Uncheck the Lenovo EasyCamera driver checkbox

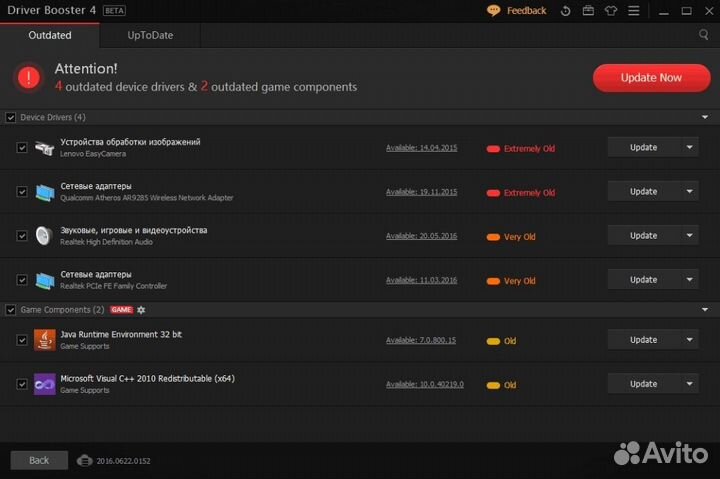(x=22, y=148)
